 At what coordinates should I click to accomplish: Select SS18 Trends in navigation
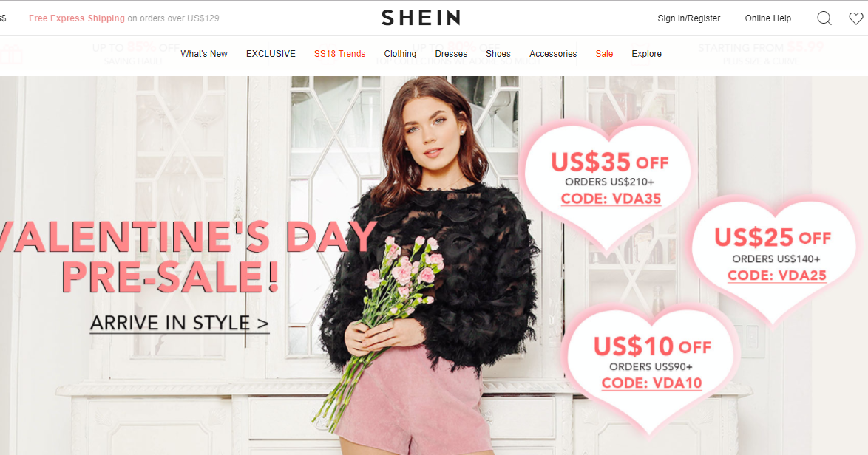[x=339, y=54]
